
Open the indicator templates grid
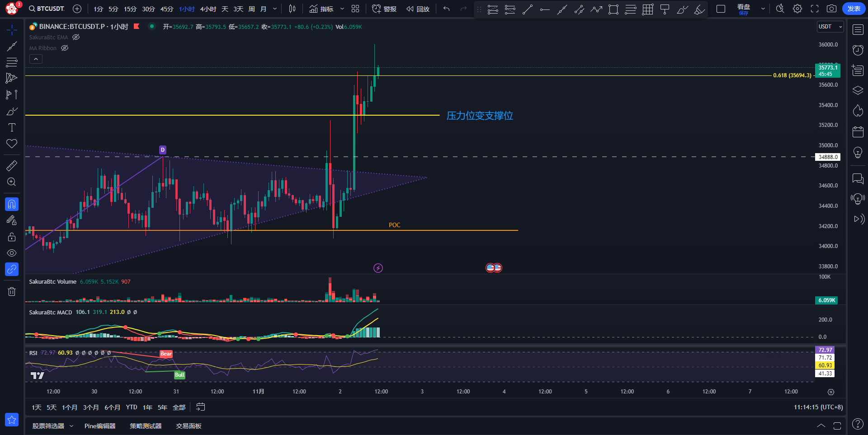pyautogui.click(x=355, y=9)
